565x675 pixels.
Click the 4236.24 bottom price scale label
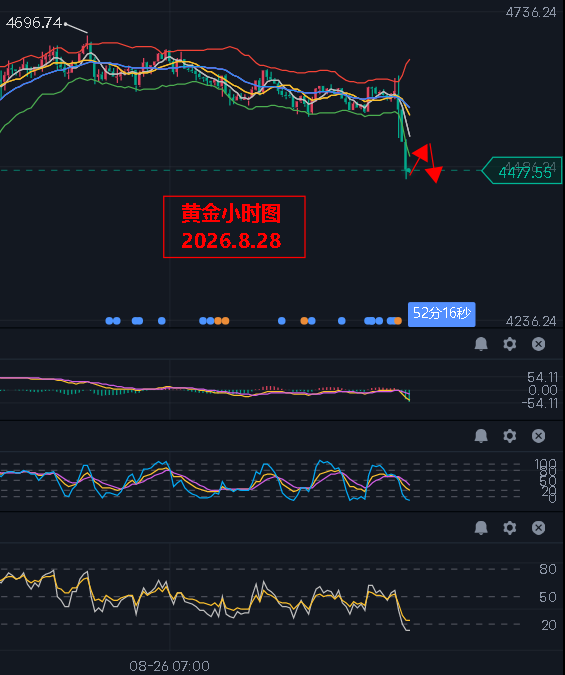(x=531, y=321)
